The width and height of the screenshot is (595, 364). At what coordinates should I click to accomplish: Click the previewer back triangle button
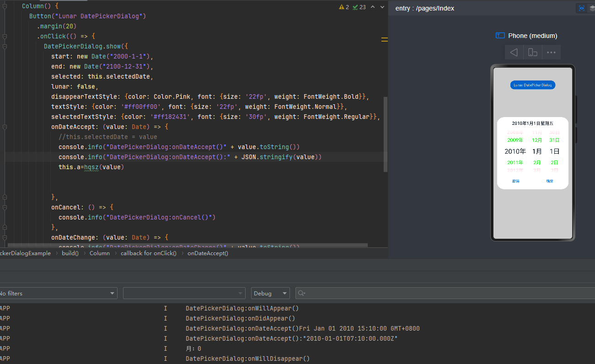click(x=514, y=52)
